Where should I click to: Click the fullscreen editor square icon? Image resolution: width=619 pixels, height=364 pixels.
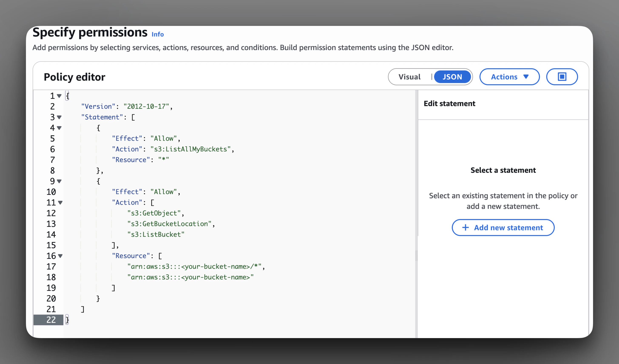coord(562,77)
